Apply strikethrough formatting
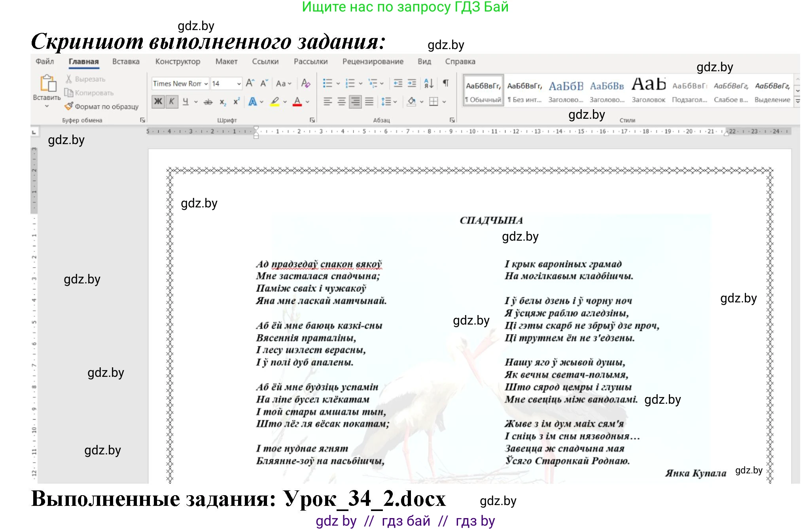Image resolution: width=812 pixels, height=530 pixels. 208,102
